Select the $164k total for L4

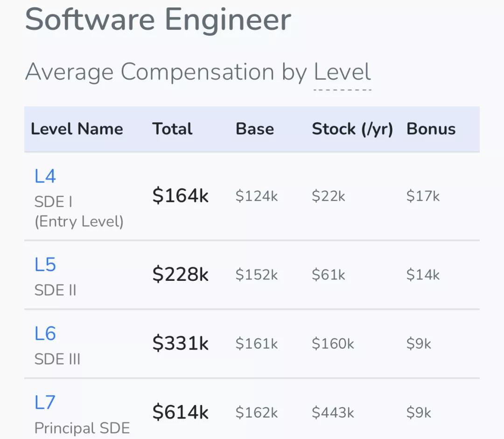[x=180, y=196]
